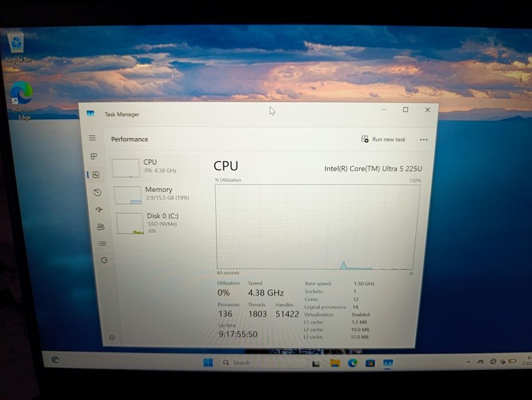
Task: Click the Base speed 1.50 GHz value
Action: [x=364, y=284]
